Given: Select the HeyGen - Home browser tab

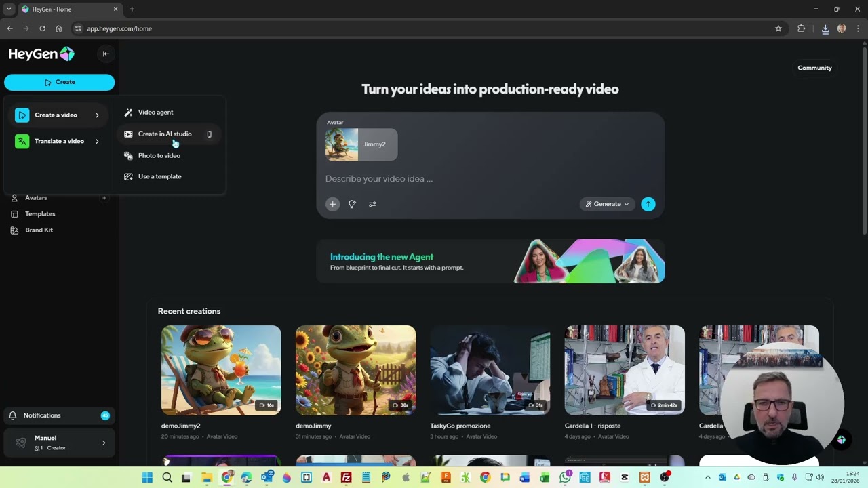Looking at the screenshot, I should pos(70,9).
